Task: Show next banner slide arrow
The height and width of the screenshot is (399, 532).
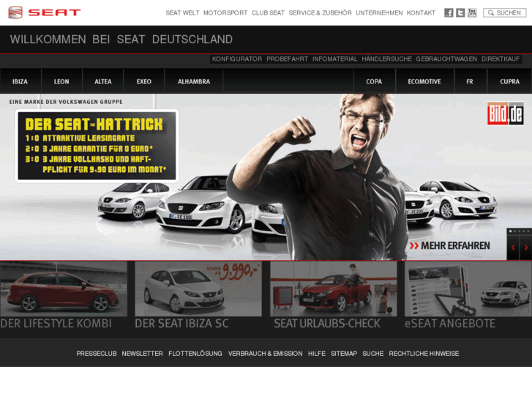Action: pyautogui.click(x=526, y=247)
